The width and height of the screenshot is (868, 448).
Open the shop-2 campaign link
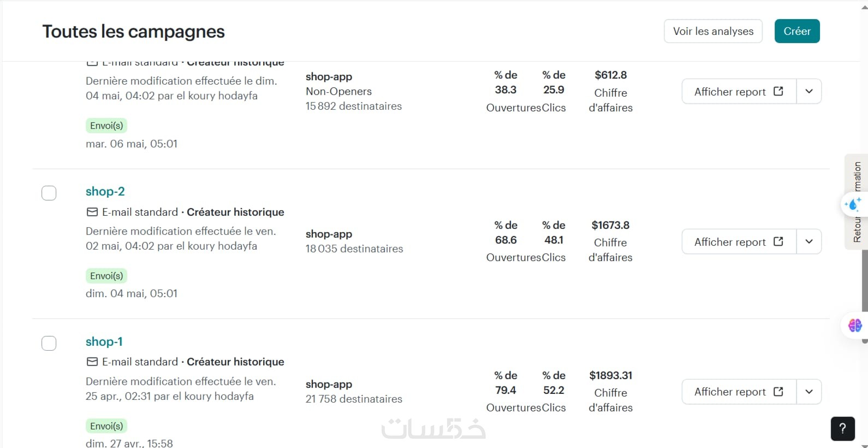(105, 191)
